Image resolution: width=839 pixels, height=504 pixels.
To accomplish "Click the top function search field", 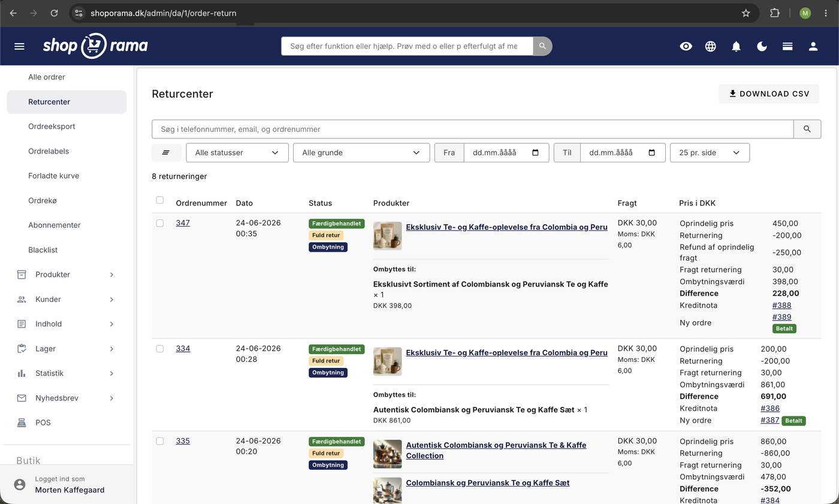I will click(x=407, y=46).
